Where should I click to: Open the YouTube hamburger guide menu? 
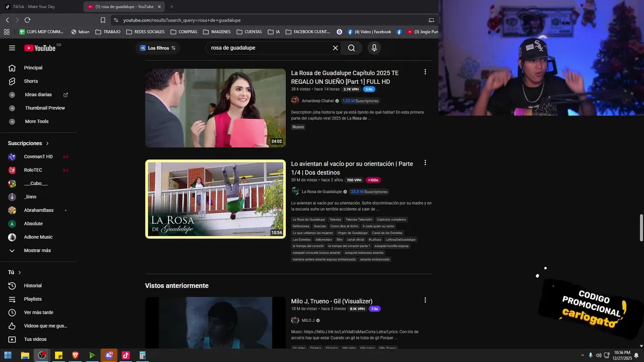tap(12, 48)
